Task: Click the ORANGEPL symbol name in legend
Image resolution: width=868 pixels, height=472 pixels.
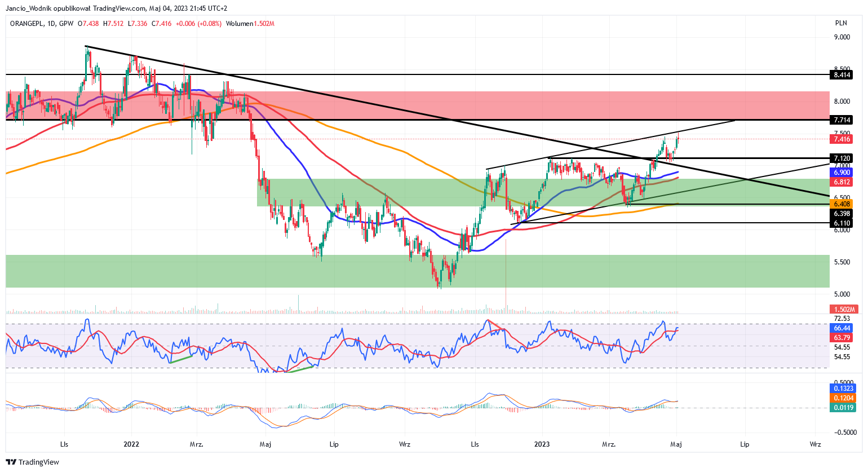Action: click(26, 24)
